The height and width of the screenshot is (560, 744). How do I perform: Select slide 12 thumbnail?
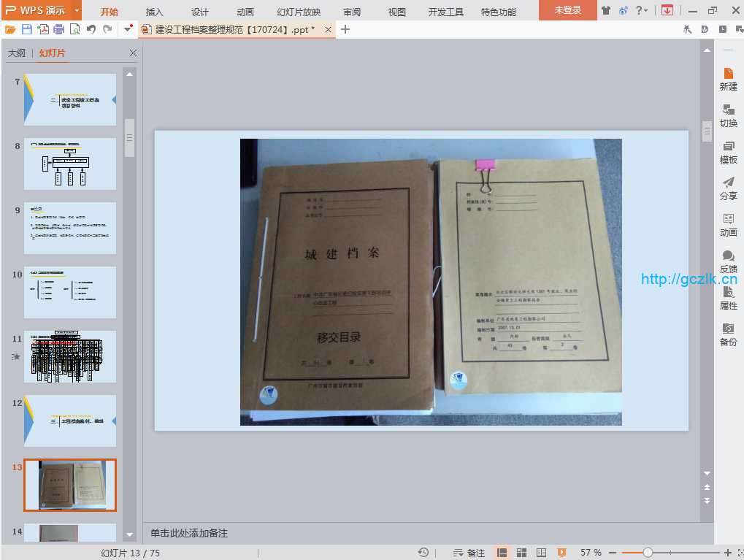coord(70,421)
